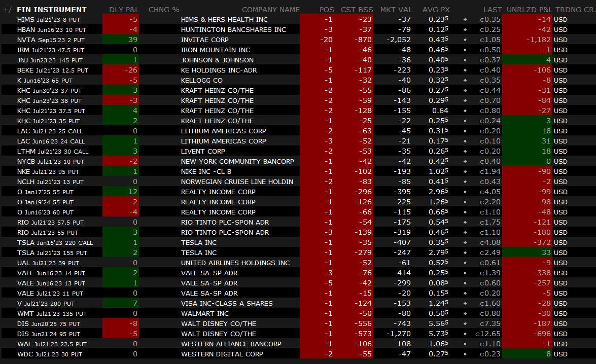
Task: Click the diamond icon in the Visa row
Action: pyautogui.click(x=465, y=304)
